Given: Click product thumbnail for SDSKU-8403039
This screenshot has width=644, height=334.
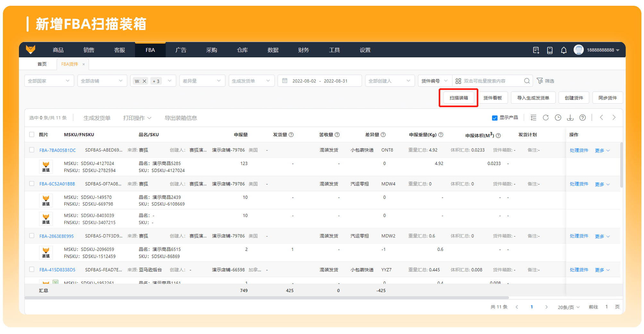Looking at the screenshot, I should (x=46, y=219).
